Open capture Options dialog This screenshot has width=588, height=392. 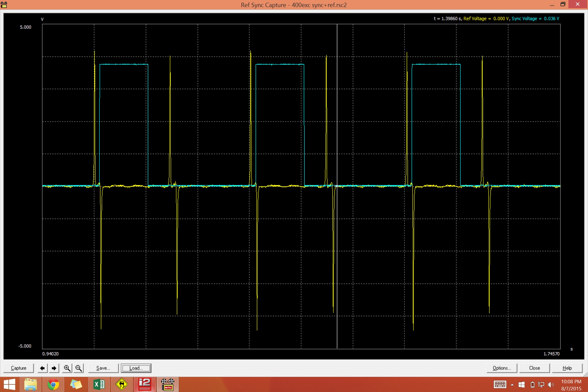pos(502,368)
